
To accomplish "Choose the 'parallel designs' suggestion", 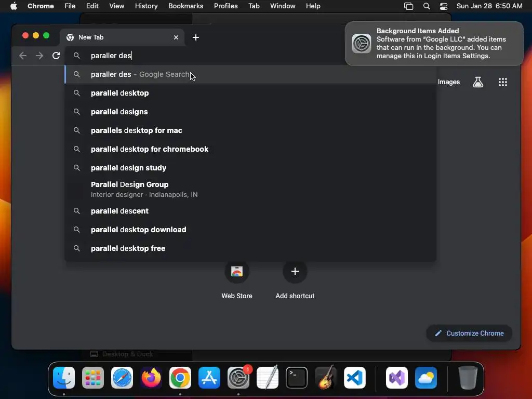I will pyautogui.click(x=250, y=112).
